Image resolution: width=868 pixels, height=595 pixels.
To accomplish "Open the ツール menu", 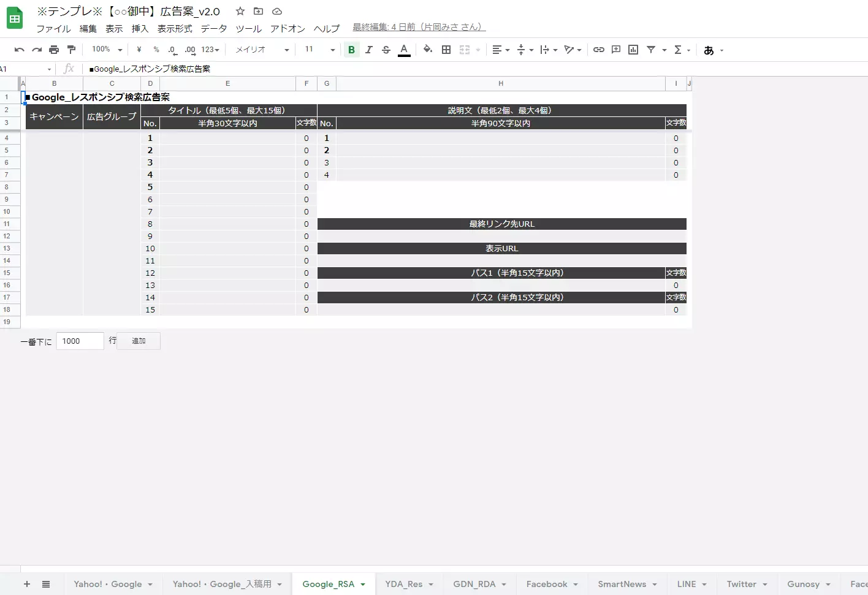I will point(248,28).
